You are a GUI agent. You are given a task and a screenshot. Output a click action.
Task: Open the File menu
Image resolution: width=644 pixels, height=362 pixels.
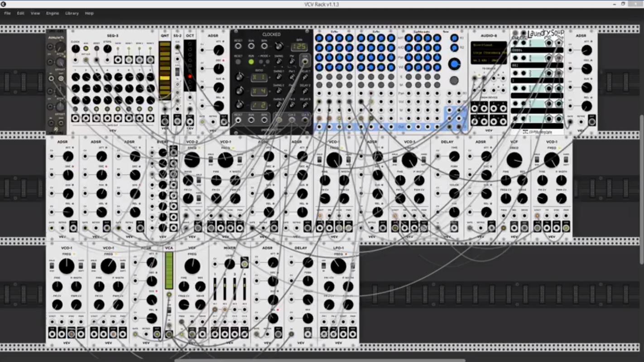pyautogui.click(x=7, y=13)
